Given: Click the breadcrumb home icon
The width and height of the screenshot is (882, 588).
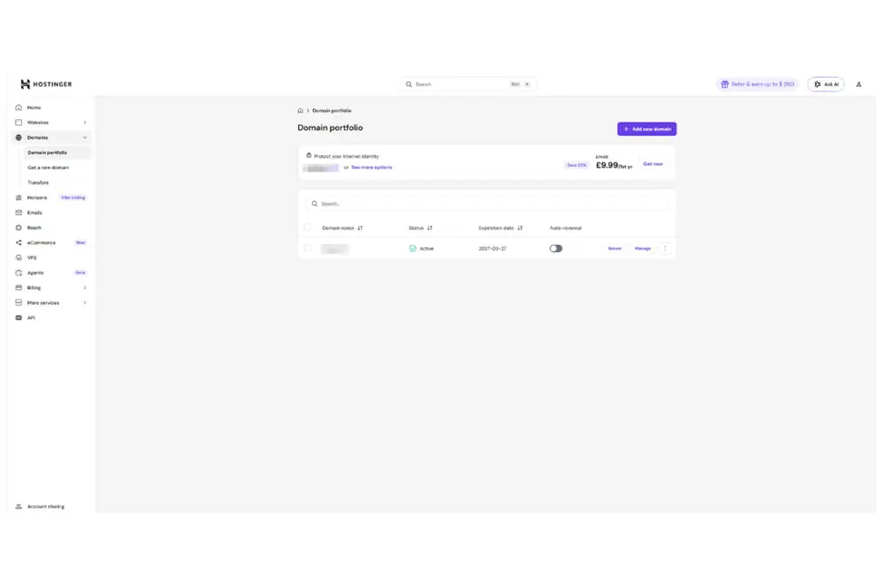Looking at the screenshot, I should click(x=301, y=111).
